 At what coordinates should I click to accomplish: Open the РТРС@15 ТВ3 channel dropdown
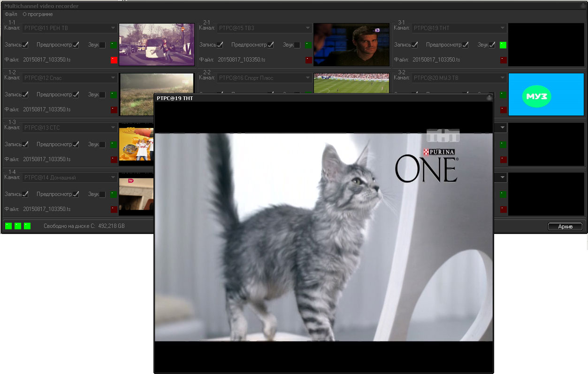point(264,28)
